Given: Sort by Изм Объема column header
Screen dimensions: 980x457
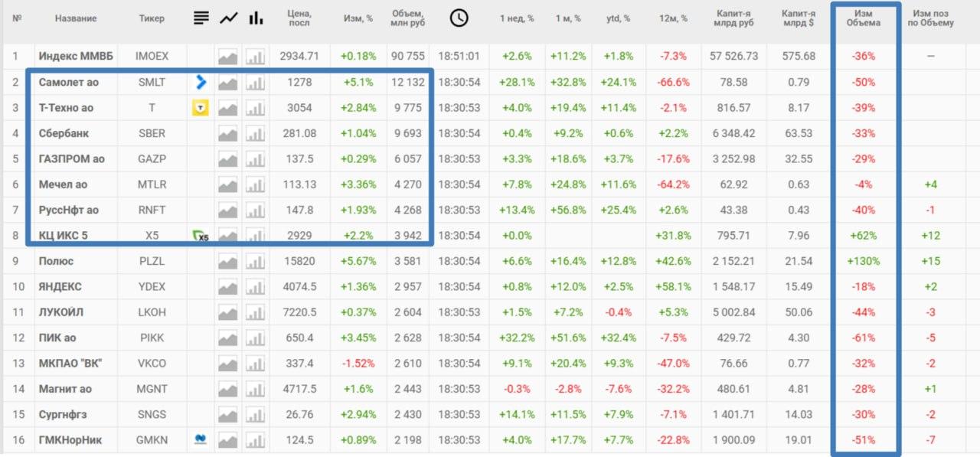Looking at the screenshot, I should click(863, 18).
